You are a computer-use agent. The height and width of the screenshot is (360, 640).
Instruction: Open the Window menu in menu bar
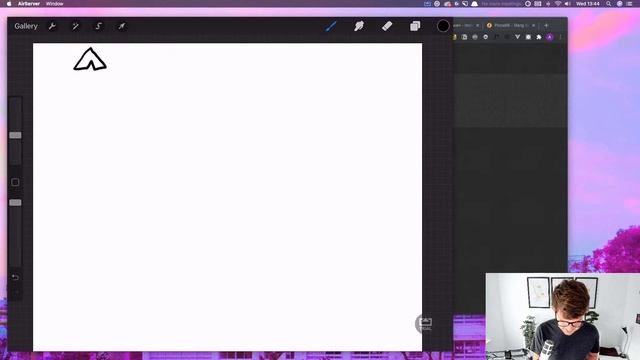(x=54, y=4)
